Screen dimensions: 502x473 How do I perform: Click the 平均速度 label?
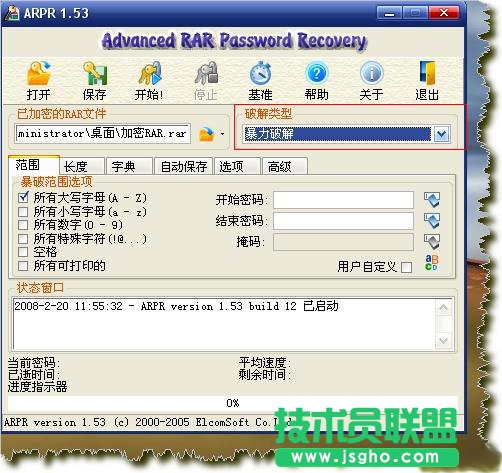point(264,362)
